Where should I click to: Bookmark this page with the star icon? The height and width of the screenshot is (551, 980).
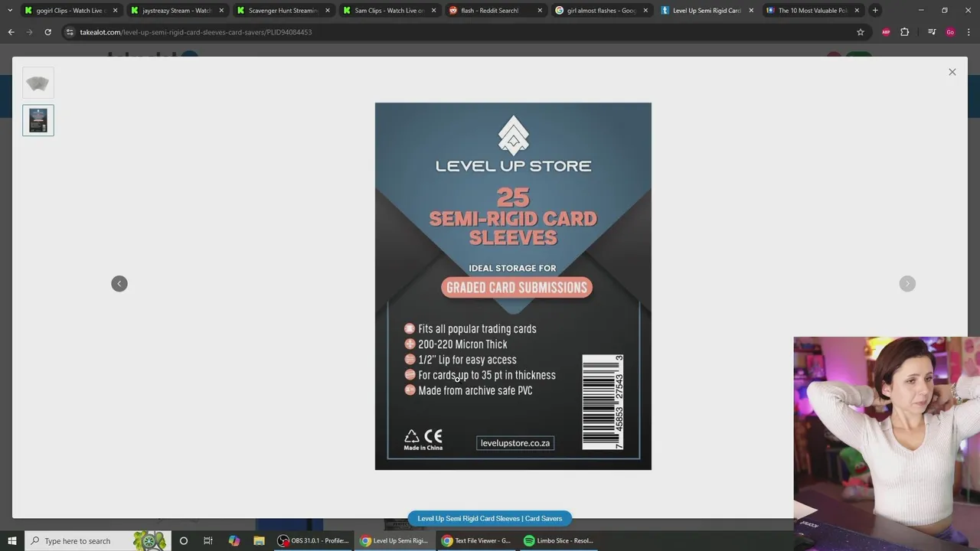tap(861, 32)
